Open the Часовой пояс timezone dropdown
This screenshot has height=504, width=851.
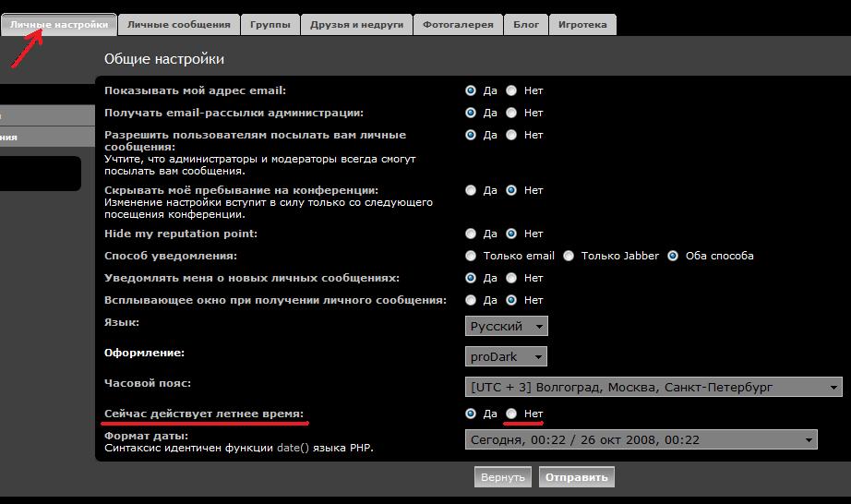[x=653, y=387]
